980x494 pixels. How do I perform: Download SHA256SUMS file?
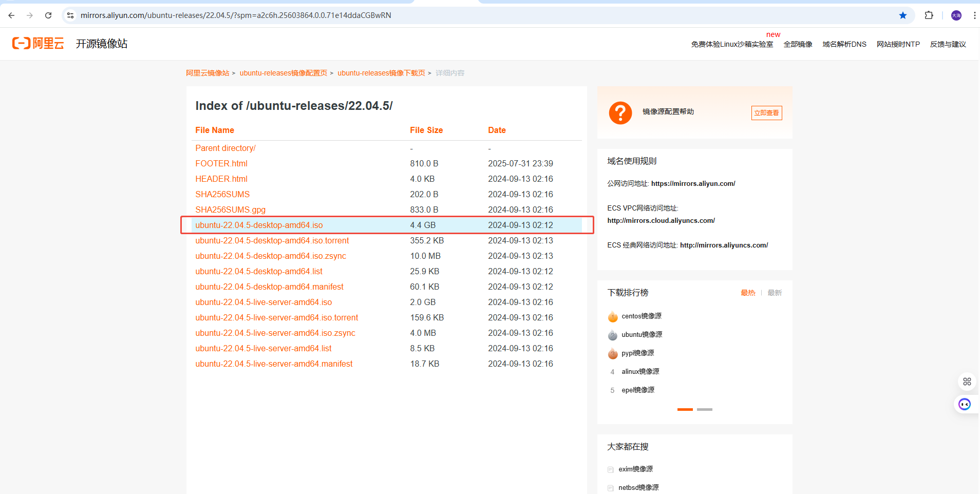coord(222,194)
